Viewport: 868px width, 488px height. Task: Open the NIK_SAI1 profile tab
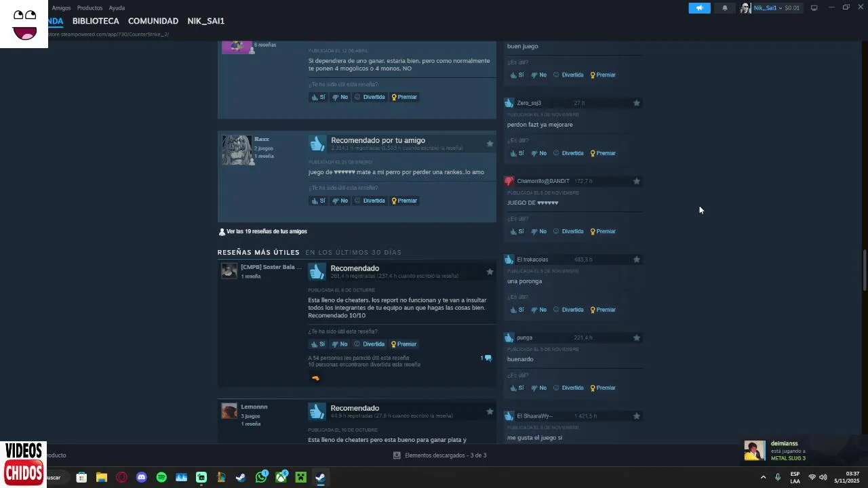coord(206,21)
